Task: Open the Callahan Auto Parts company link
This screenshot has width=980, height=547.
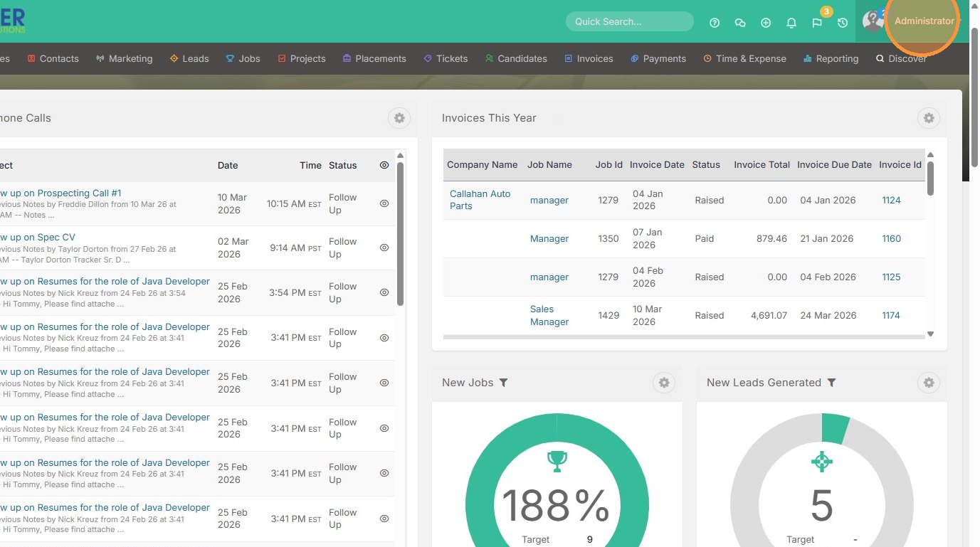Action: point(480,200)
